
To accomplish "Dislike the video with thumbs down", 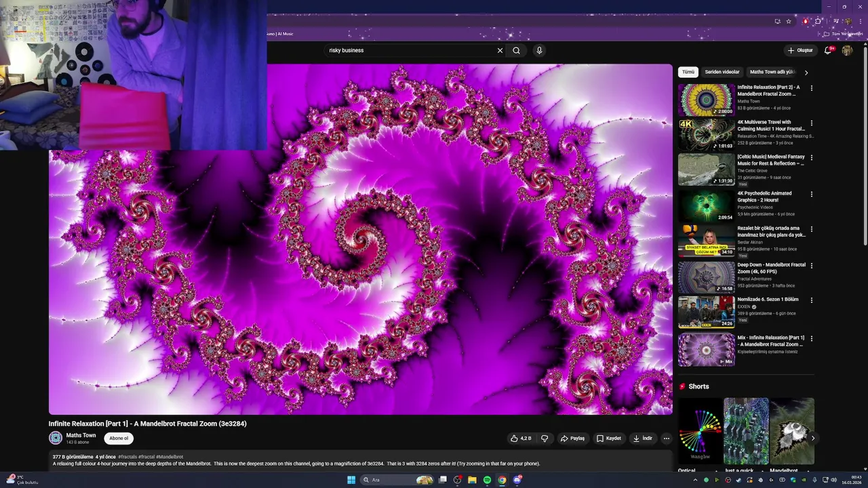I will [x=545, y=439].
